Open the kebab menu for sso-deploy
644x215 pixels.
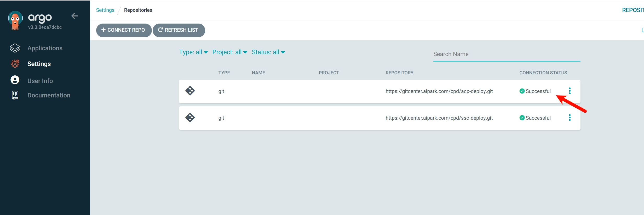[x=570, y=118]
